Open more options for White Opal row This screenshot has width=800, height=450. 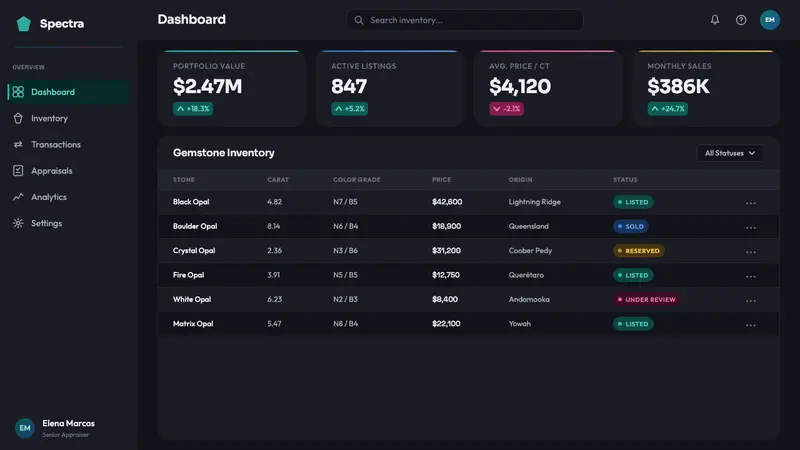[751, 301]
